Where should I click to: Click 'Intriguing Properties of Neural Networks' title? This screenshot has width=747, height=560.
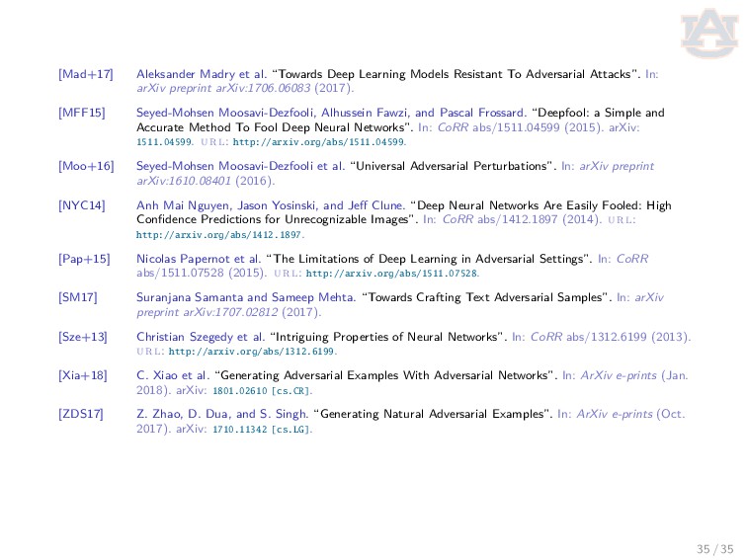(386, 337)
